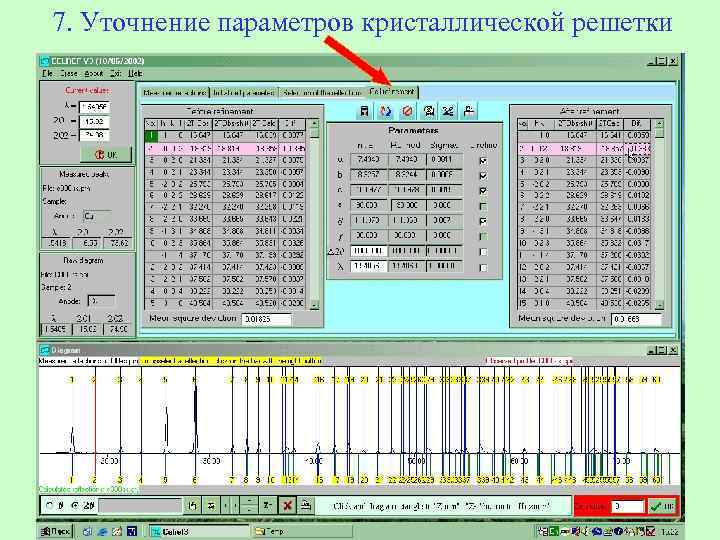The width and height of the screenshot is (720, 540).
Task: Select the θ radio button in diagram toolbar
Action: tap(49, 506)
